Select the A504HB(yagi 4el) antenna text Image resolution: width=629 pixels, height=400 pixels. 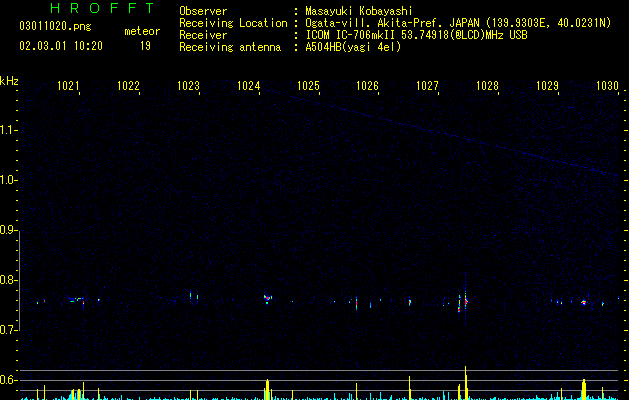pyautogui.click(x=353, y=47)
